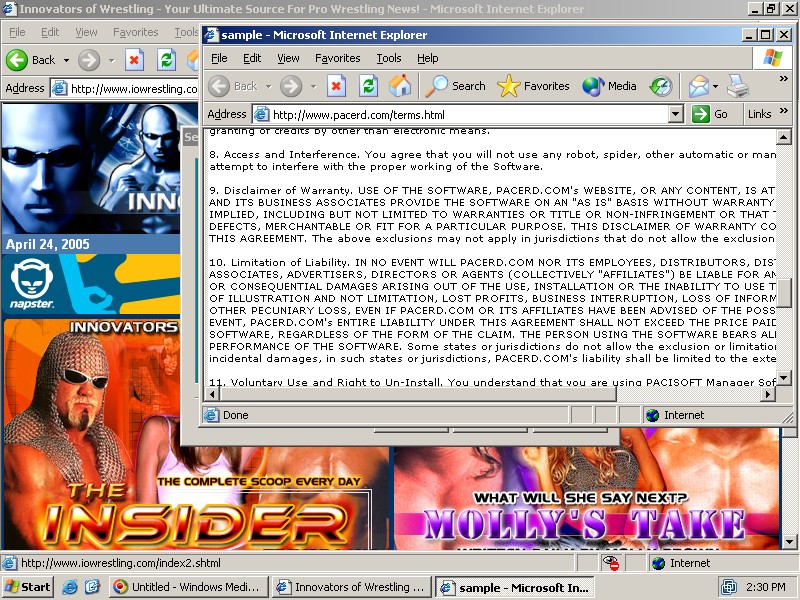Click Back in Innovators of Wrestling window
Screen dimensions: 800x600
[31, 60]
